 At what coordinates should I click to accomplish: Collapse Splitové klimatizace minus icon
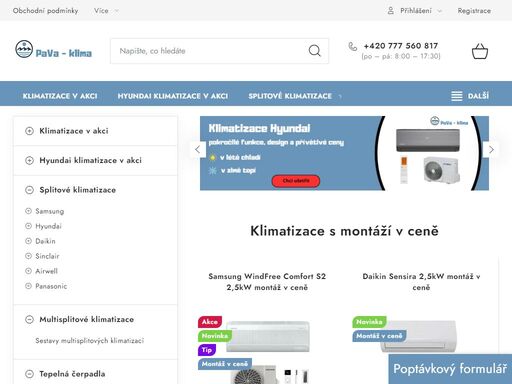click(29, 190)
